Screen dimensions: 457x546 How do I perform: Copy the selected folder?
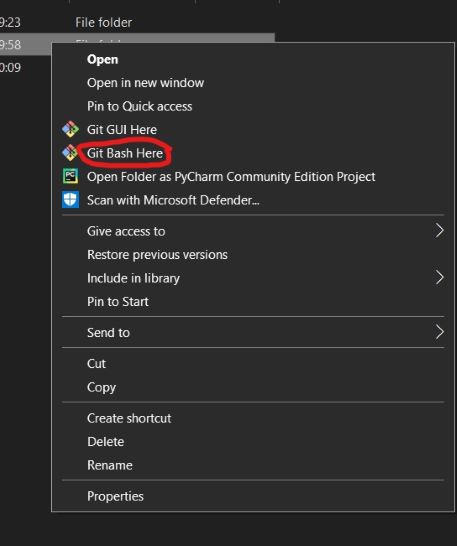(x=101, y=387)
